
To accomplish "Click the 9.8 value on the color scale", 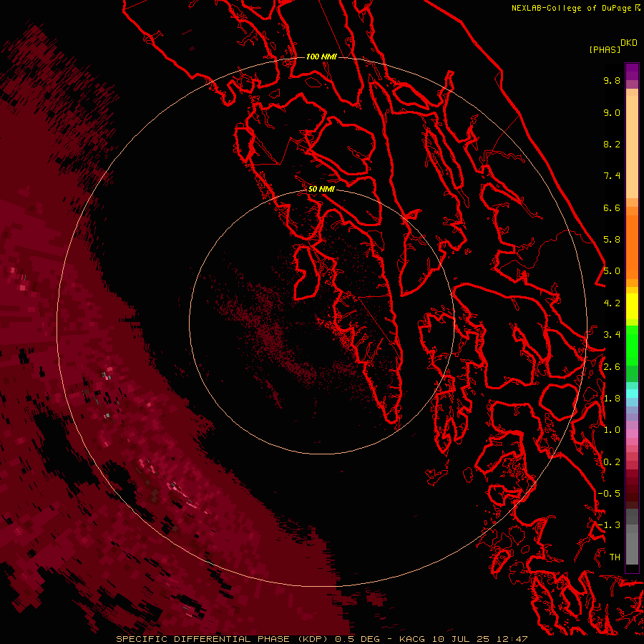I will coord(612,80).
